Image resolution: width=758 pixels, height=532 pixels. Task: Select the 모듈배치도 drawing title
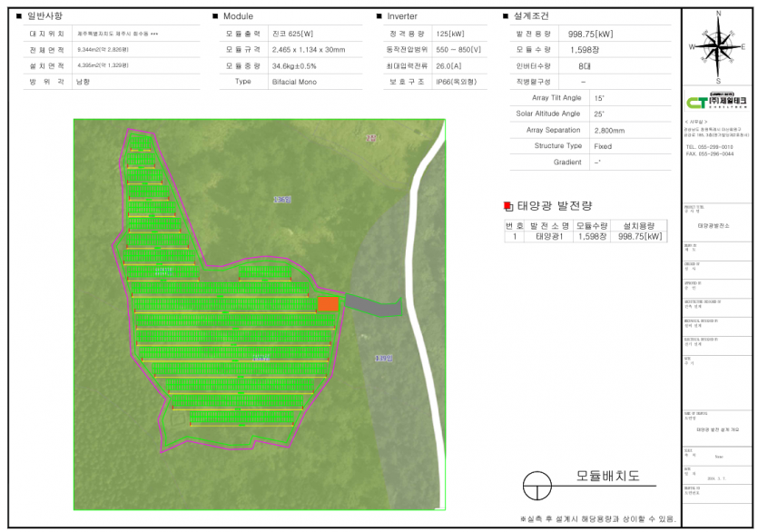608,476
